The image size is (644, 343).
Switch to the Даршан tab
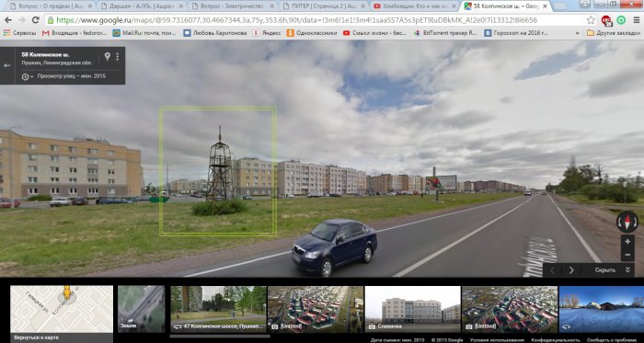pyautogui.click(x=141, y=6)
